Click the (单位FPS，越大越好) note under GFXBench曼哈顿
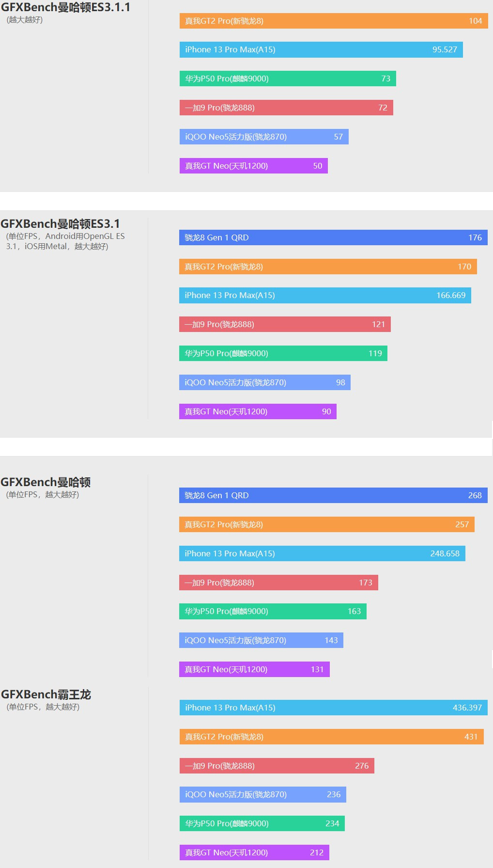This screenshot has width=493, height=868. [x=43, y=495]
